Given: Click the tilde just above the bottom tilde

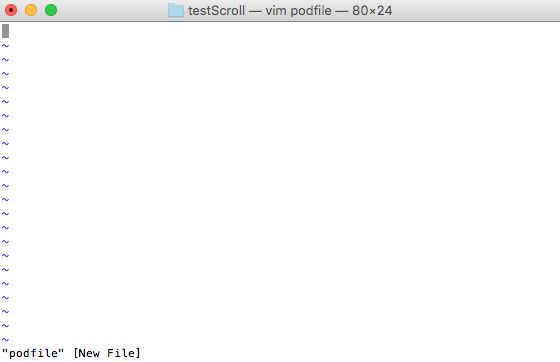Looking at the screenshot, I should click(5, 326).
